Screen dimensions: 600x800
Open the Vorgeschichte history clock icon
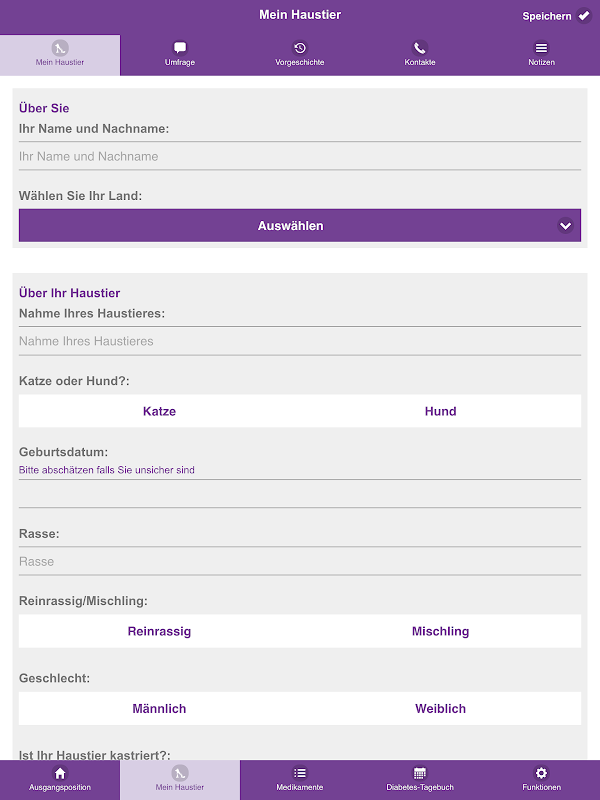(300, 48)
